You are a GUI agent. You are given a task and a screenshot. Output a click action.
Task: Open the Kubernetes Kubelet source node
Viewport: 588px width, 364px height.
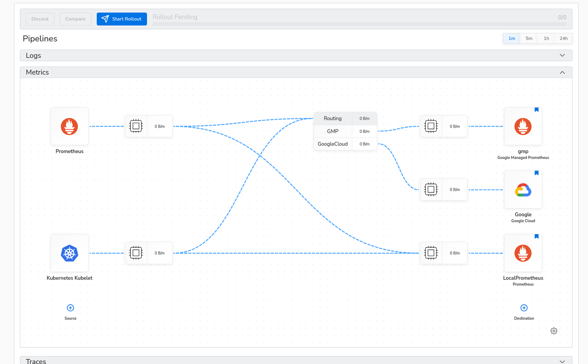pyautogui.click(x=70, y=253)
